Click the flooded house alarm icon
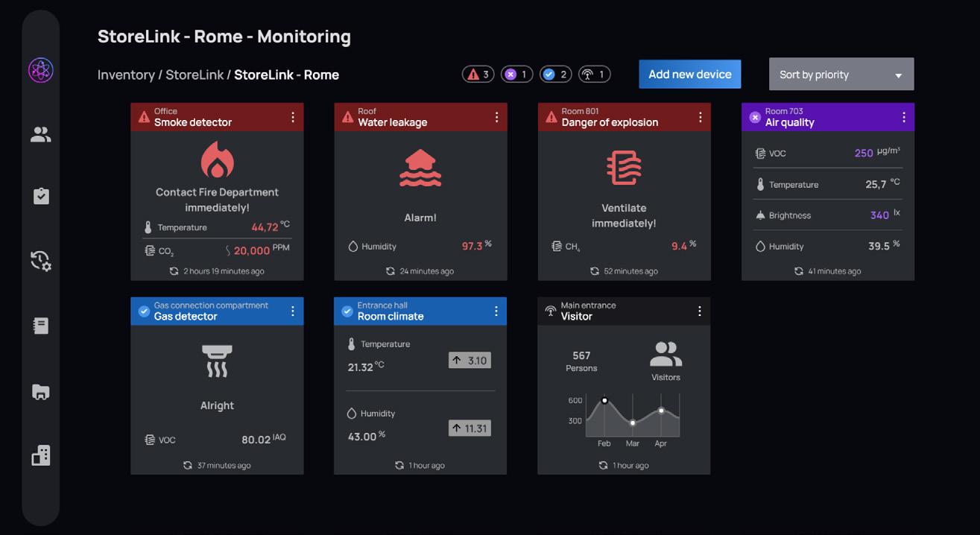This screenshot has height=535, width=980. (x=420, y=168)
